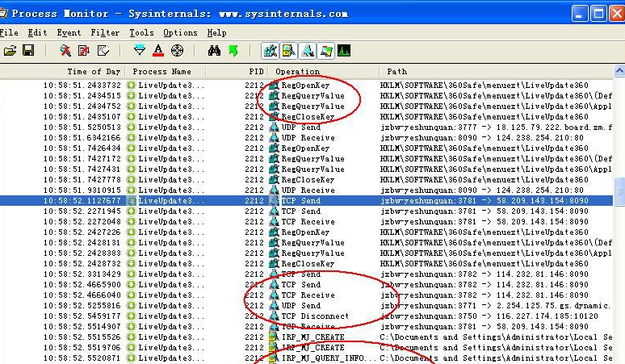Click the Find binoculars icon

[214, 51]
